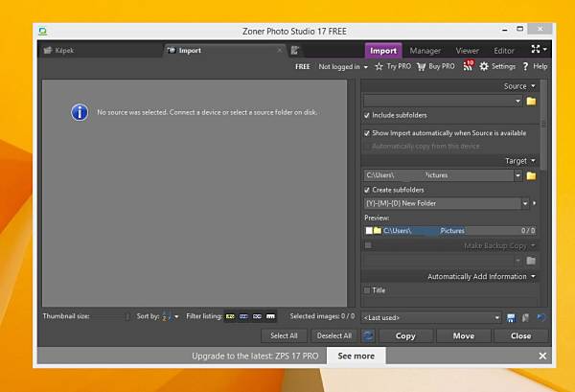
Task: Toggle Show Import automatically when Source available
Action: pos(367,133)
